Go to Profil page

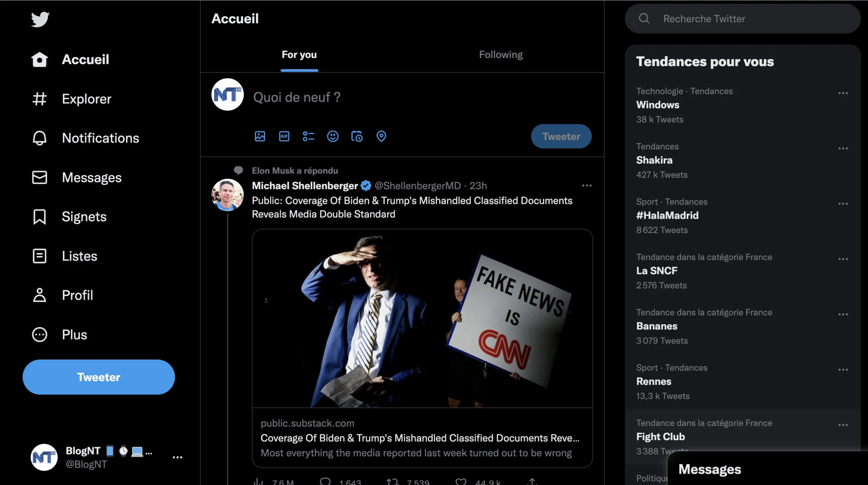click(62, 295)
